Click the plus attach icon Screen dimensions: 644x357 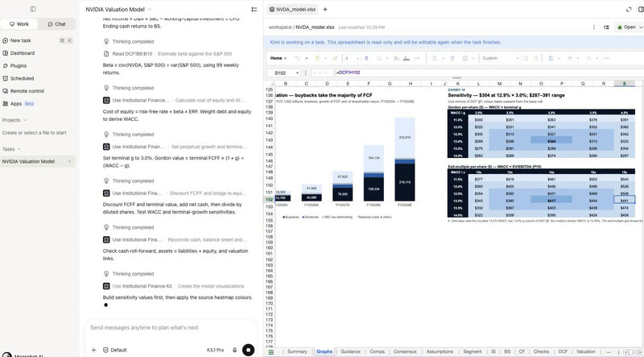(x=93, y=350)
